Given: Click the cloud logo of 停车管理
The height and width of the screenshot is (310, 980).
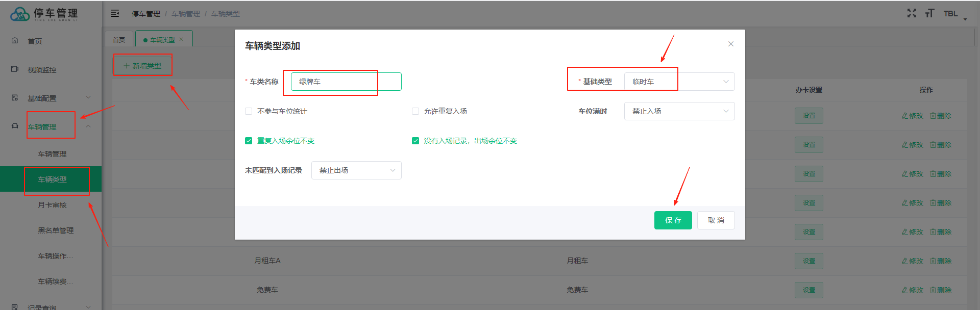Looking at the screenshot, I should (20, 14).
